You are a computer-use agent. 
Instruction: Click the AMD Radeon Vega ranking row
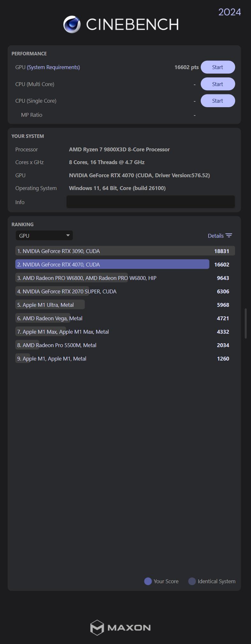125,318
